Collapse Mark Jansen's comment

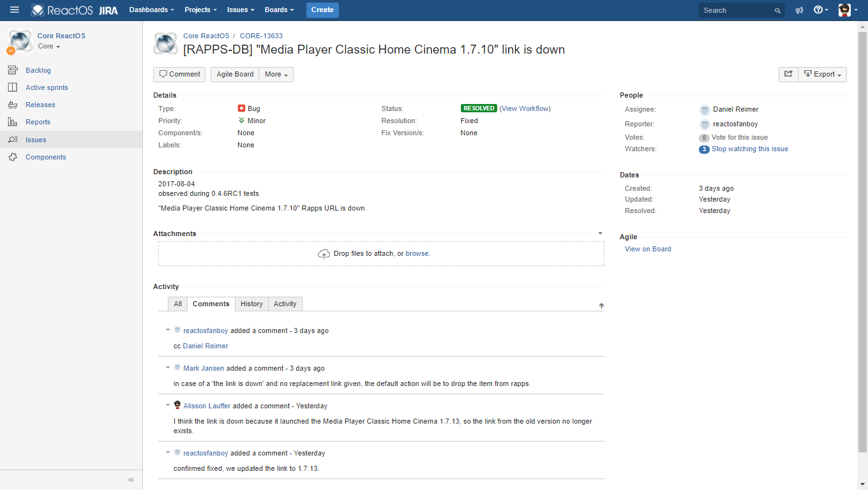pyautogui.click(x=168, y=368)
